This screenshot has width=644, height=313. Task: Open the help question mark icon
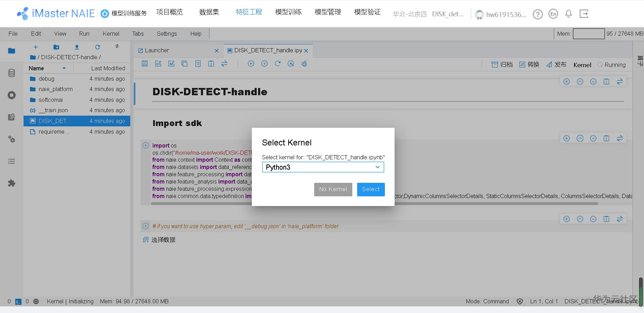point(538,14)
